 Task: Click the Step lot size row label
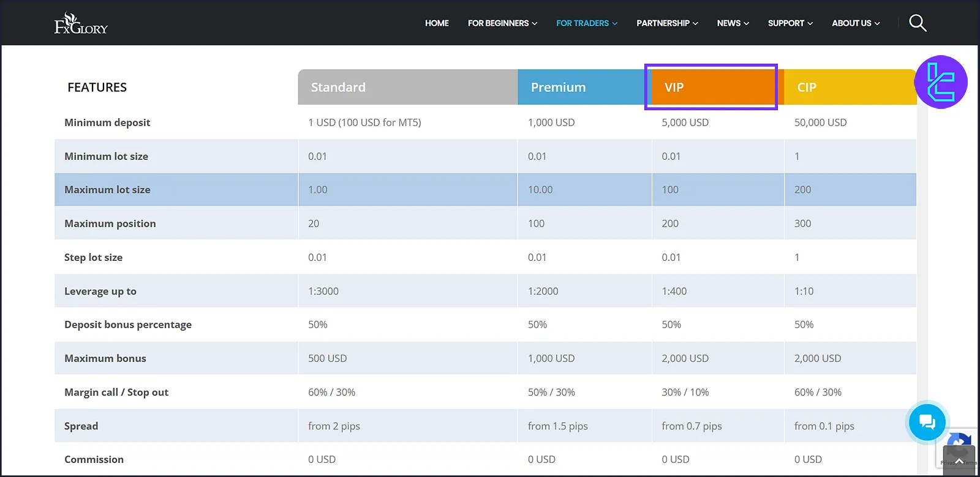[x=93, y=257]
